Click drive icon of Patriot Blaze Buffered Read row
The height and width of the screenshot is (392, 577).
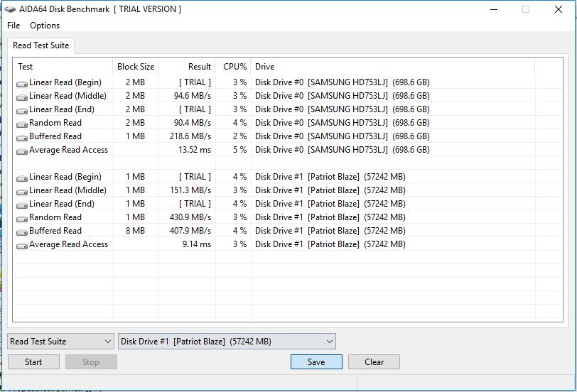22,232
